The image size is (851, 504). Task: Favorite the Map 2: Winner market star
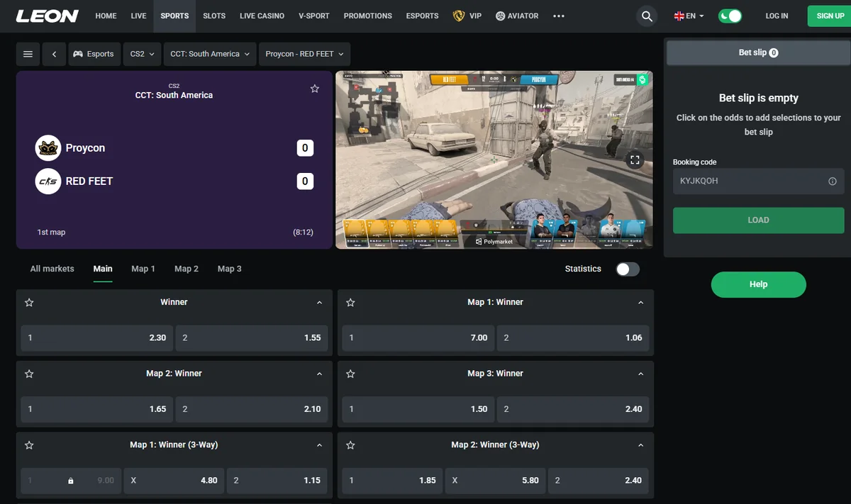(x=29, y=374)
